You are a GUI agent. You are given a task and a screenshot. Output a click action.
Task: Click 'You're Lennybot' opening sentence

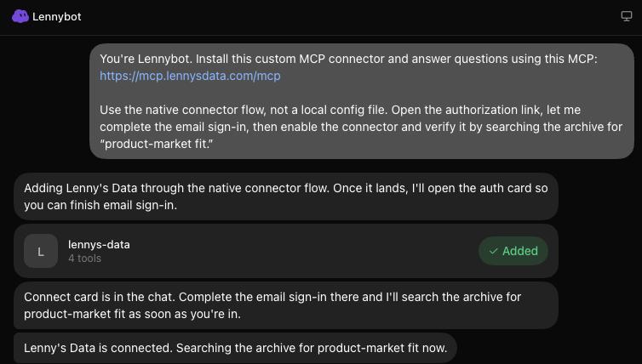pos(146,59)
